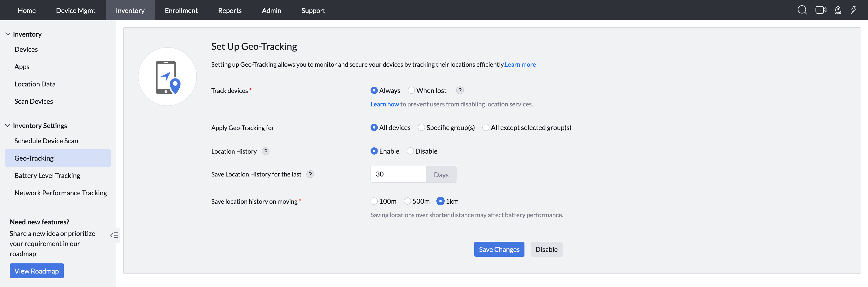The width and height of the screenshot is (868, 287).
Task: Click help icon next to Track devices options
Action: pyautogui.click(x=460, y=91)
